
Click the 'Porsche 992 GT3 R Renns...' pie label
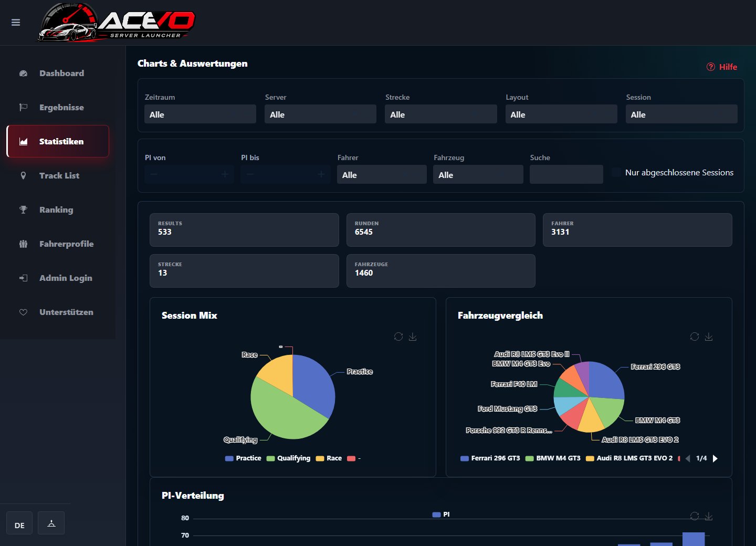pyautogui.click(x=509, y=430)
